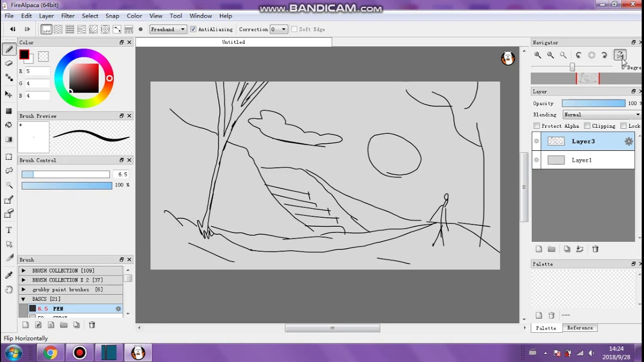This screenshot has height=362, width=644.
Task: Open the Correction value dropdown
Action: pyautogui.click(x=279, y=29)
